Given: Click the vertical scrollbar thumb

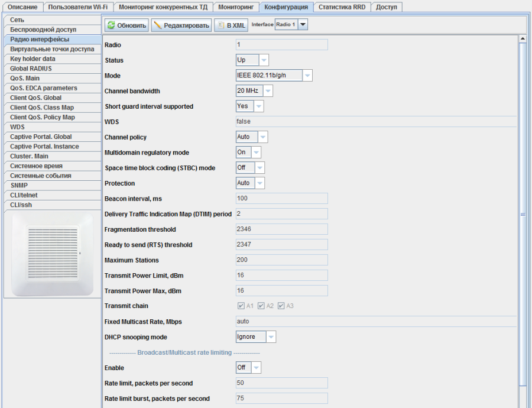Looking at the screenshot, I should [x=523, y=214].
